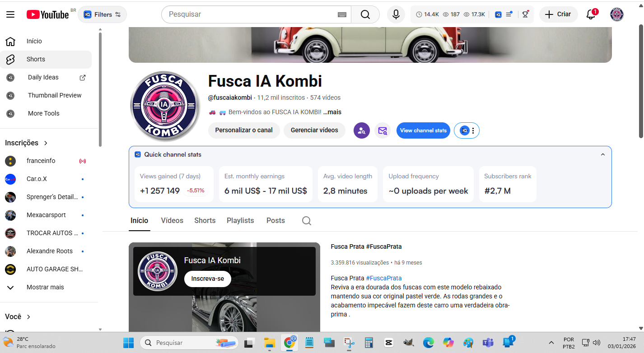Click the Pesquisar search input field
The image size is (644, 353).
(x=251, y=14)
